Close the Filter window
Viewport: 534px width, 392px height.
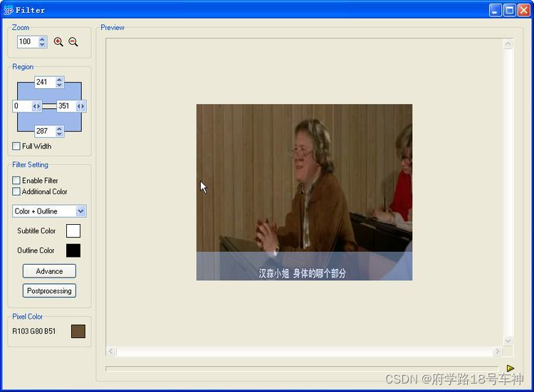(524, 10)
